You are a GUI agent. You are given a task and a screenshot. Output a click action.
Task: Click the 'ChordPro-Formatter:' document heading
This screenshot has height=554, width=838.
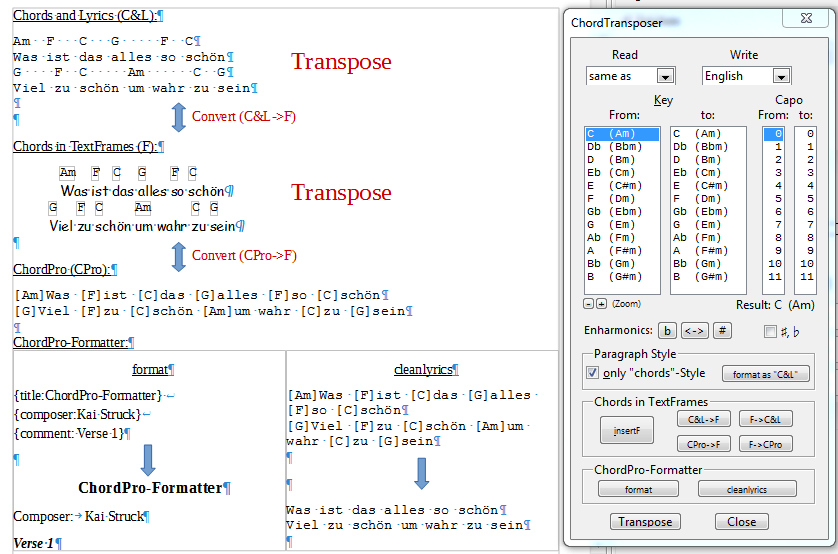[x=71, y=342]
